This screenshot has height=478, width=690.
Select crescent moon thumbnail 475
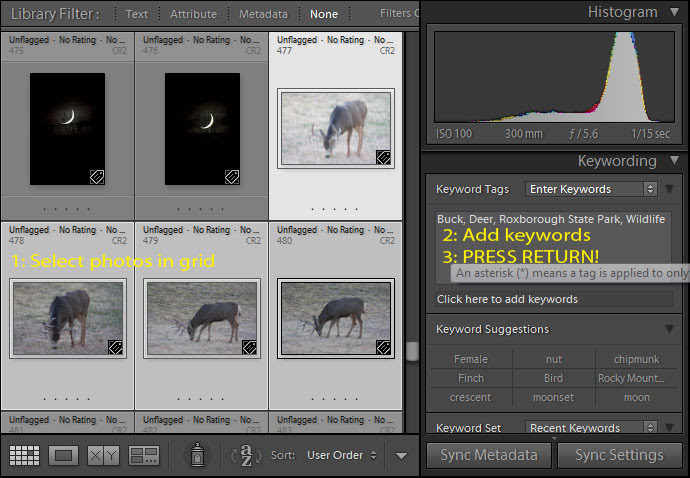pyautogui.click(x=67, y=129)
